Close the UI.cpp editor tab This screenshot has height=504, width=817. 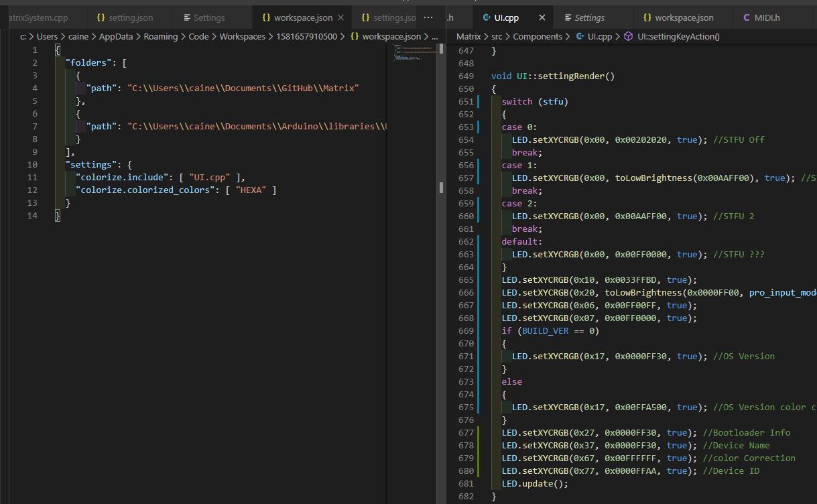(x=542, y=18)
